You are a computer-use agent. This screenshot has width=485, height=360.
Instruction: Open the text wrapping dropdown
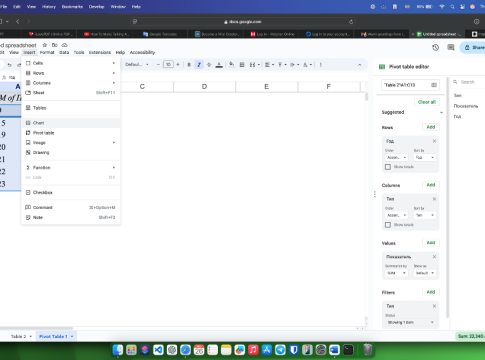[x=294, y=65]
